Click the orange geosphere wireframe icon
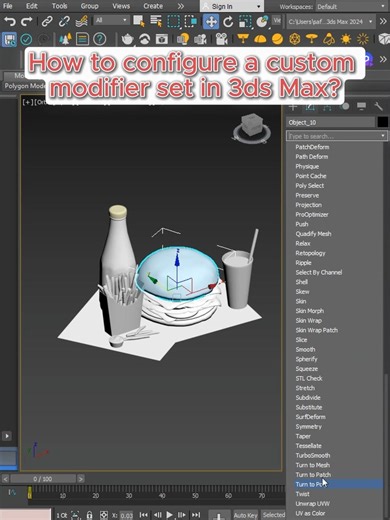Viewport: 390px width, 520px height. click(x=295, y=39)
